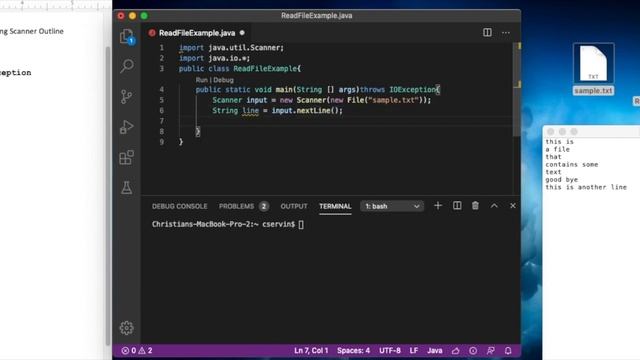Maximize terminal panel with up chevron
Screen dimensions: 640x360
point(494,206)
